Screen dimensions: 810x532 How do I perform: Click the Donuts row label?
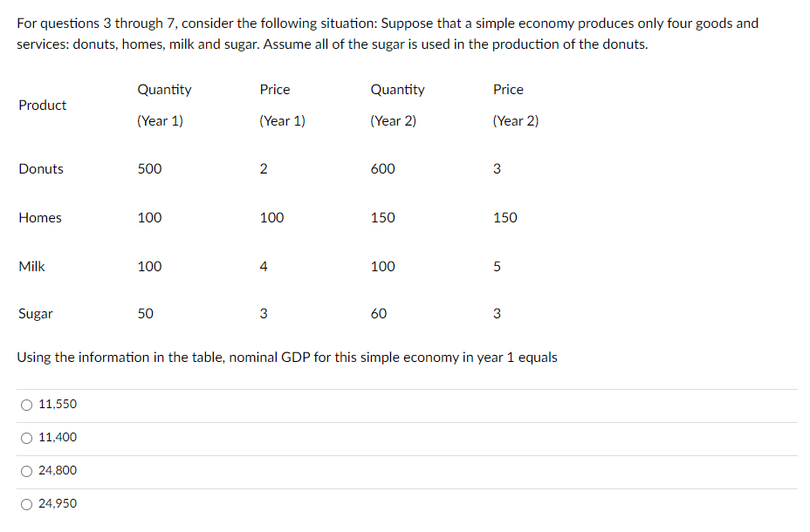40,169
